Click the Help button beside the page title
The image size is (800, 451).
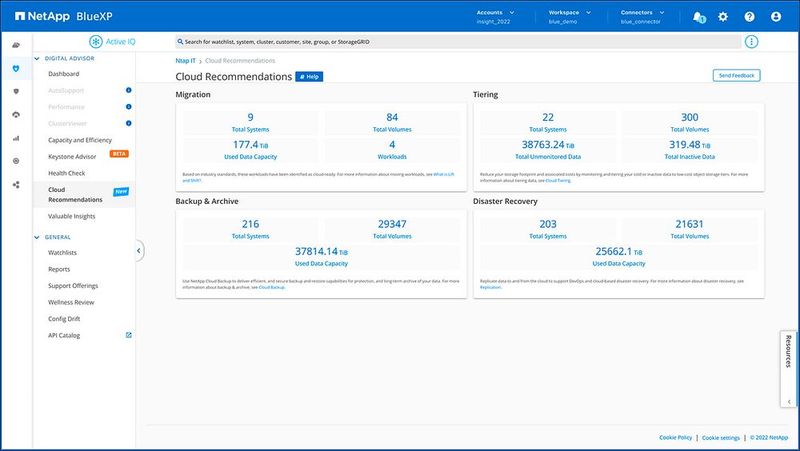309,77
